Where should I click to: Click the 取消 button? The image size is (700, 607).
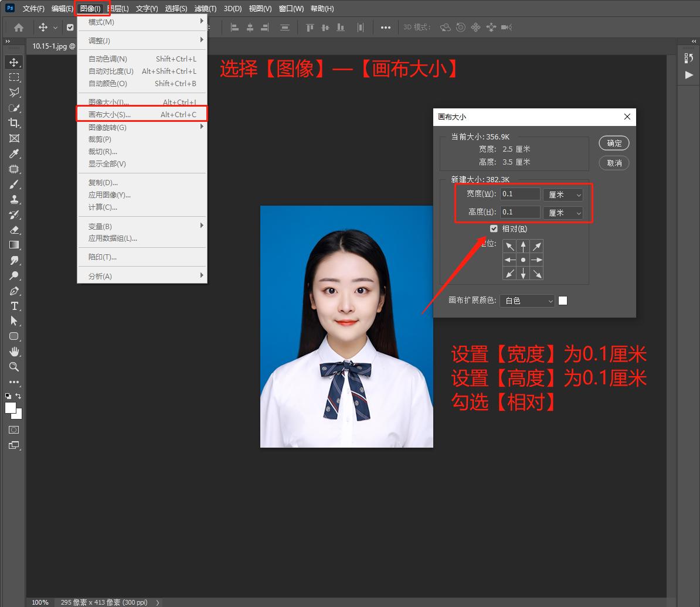614,163
